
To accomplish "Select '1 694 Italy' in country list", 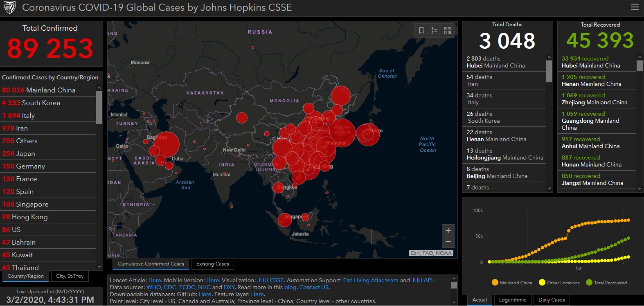I will pos(48,115).
